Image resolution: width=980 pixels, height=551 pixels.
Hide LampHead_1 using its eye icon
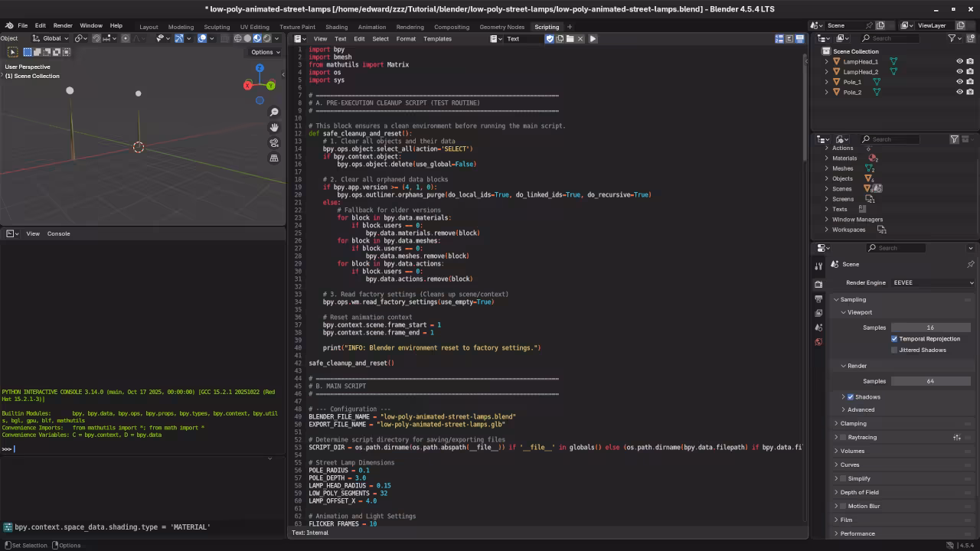click(x=959, y=61)
